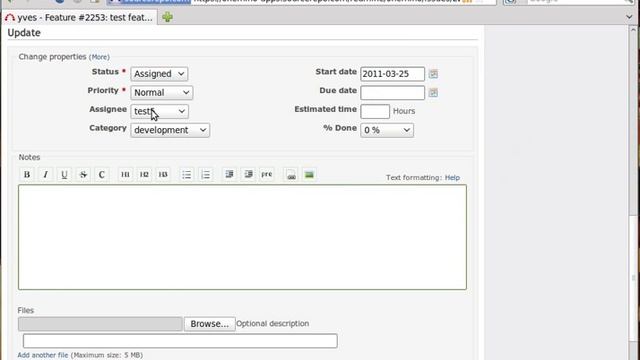Screen dimensions: 640x360
Task: Focus the Estimated time hours field
Action: point(375,111)
